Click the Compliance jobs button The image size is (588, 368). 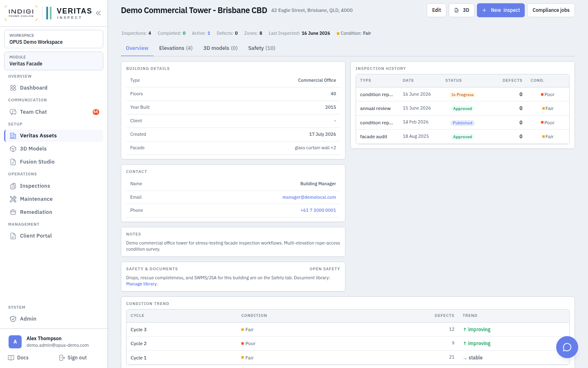tap(551, 10)
